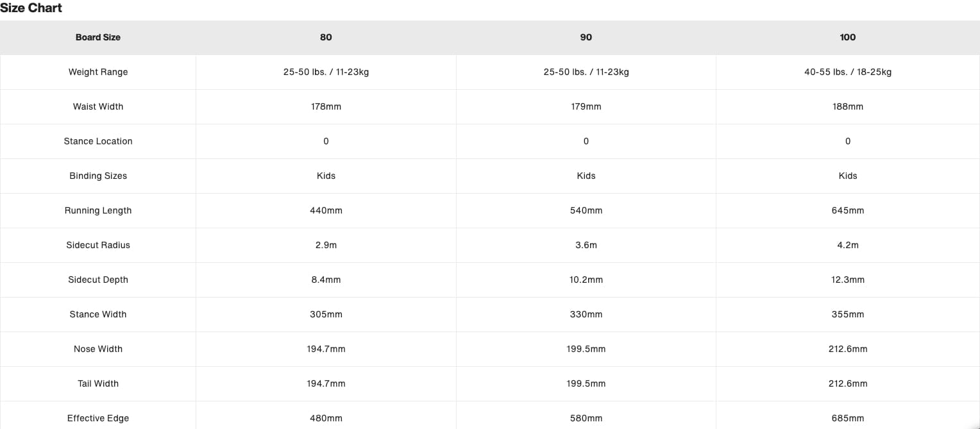
Task: Select the 188mm waist width value
Action: (847, 106)
